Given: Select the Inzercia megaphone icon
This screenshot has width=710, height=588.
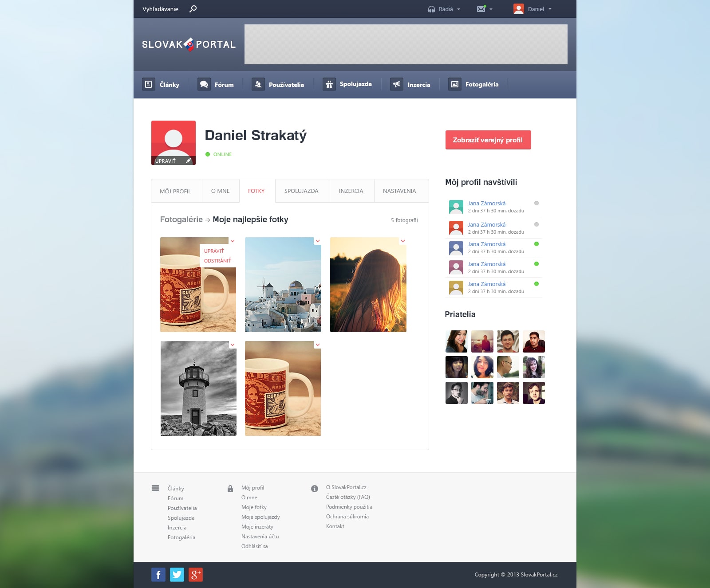Looking at the screenshot, I should 397,84.
